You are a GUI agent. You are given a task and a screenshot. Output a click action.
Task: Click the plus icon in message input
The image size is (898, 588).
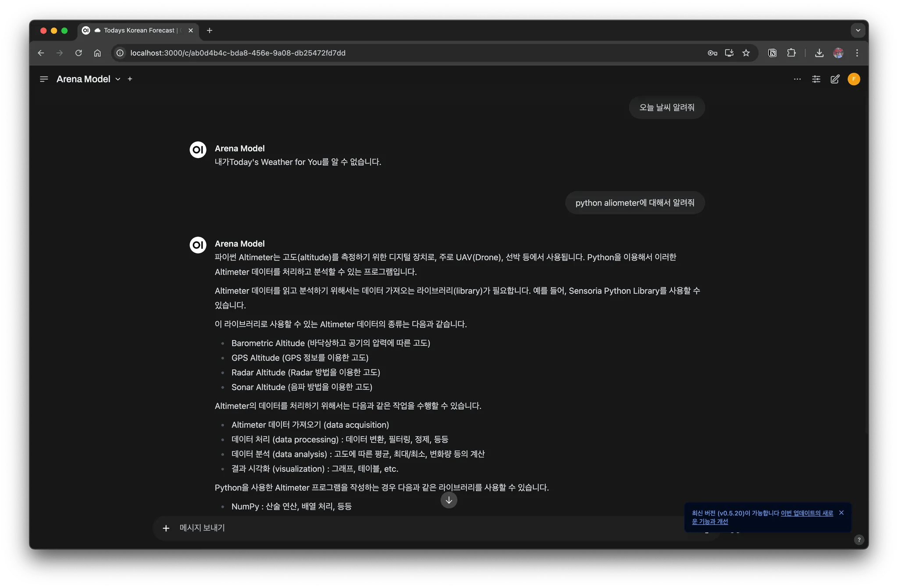coord(166,528)
